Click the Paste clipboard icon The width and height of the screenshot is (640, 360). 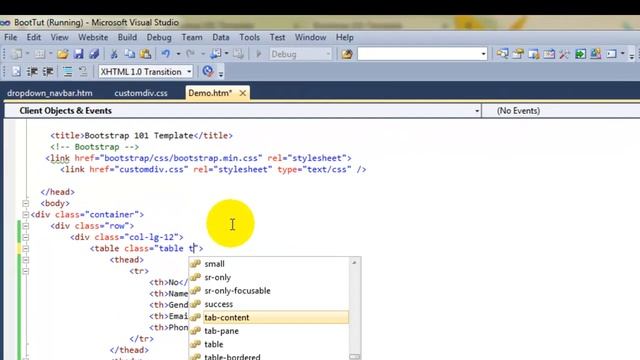click(145, 54)
